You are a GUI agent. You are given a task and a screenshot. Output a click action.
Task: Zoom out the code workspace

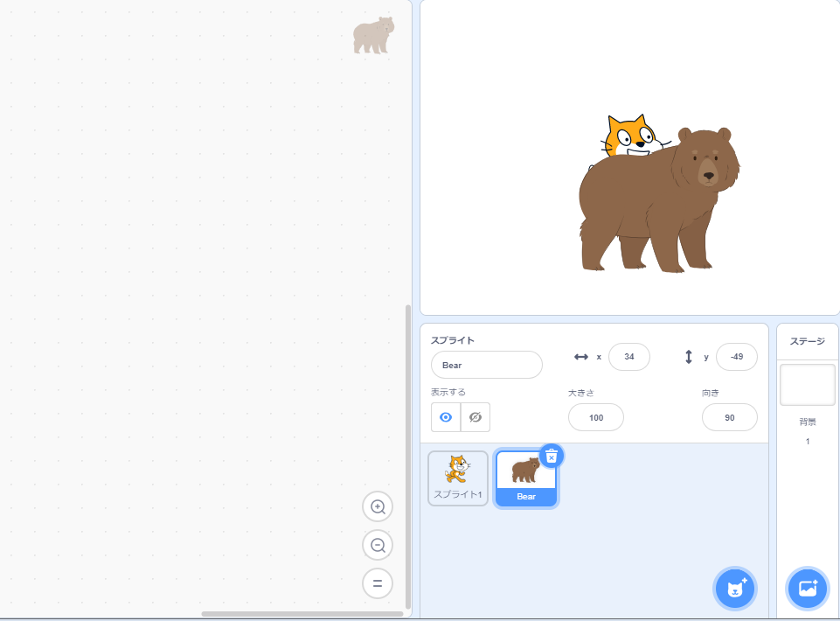378,546
